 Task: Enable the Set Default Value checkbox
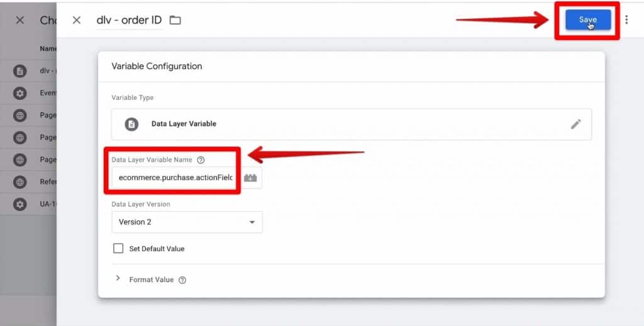118,249
